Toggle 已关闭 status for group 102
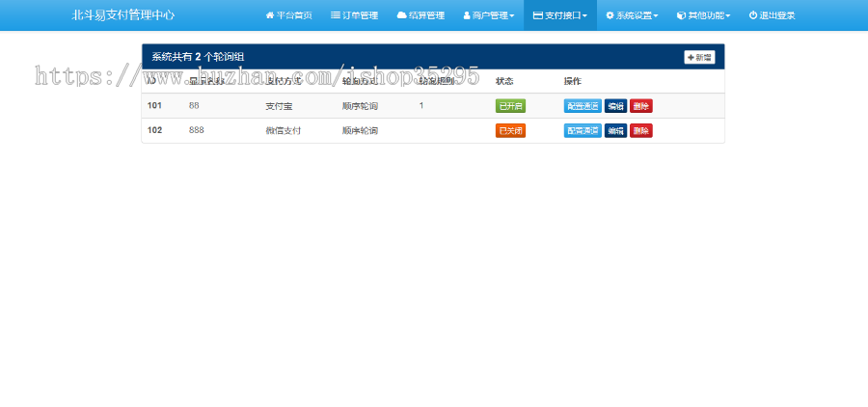This screenshot has width=868, height=407. click(510, 130)
